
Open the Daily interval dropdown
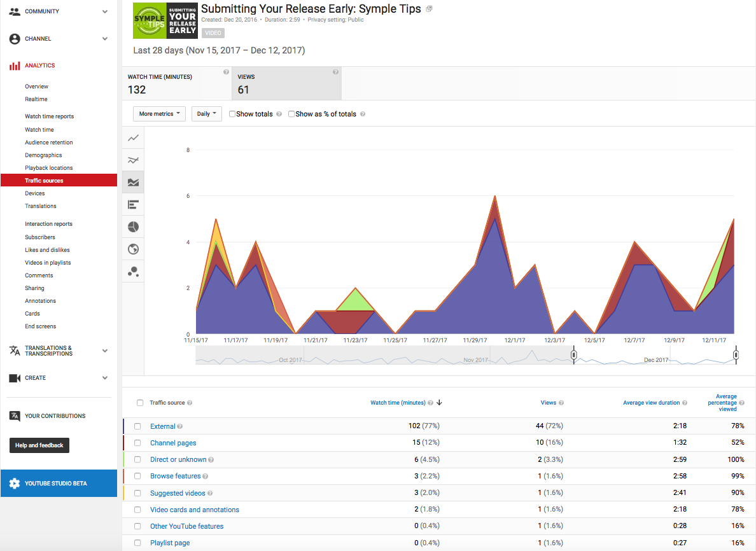click(x=206, y=114)
